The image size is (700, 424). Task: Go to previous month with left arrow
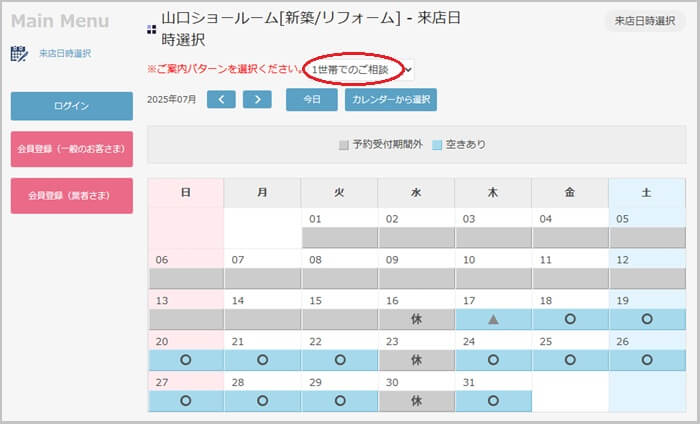pyautogui.click(x=221, y=99)
